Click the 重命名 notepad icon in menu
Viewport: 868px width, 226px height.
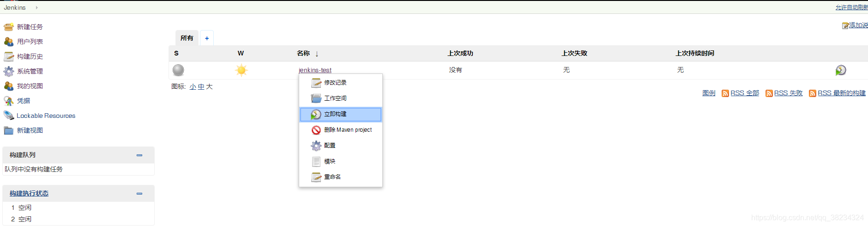click(x=316, y=177)
